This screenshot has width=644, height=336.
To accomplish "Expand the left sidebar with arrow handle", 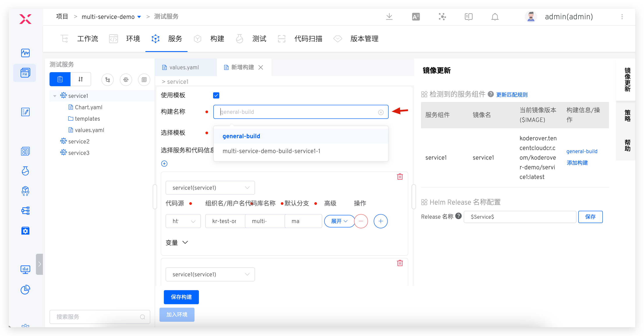I will click(x=39, y=264).
